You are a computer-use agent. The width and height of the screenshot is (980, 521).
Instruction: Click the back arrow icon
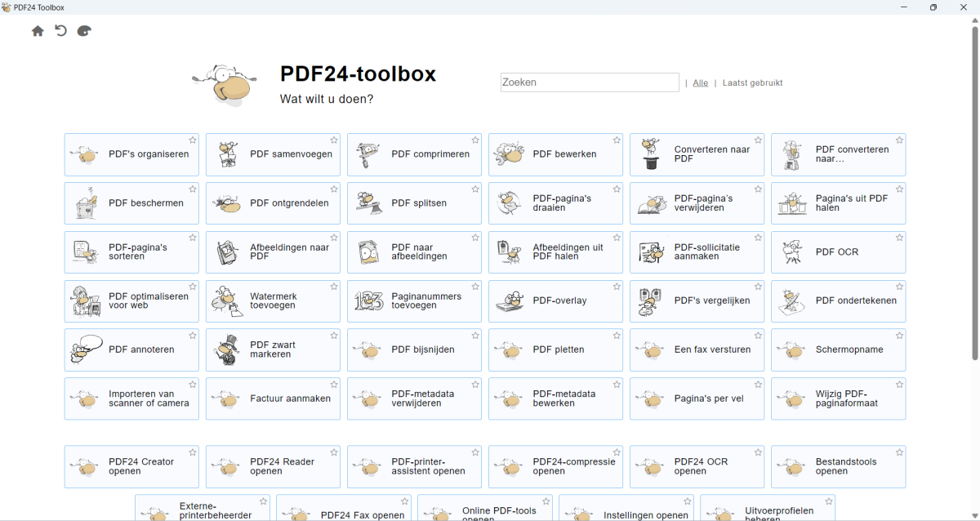click(x=60, y=31)
